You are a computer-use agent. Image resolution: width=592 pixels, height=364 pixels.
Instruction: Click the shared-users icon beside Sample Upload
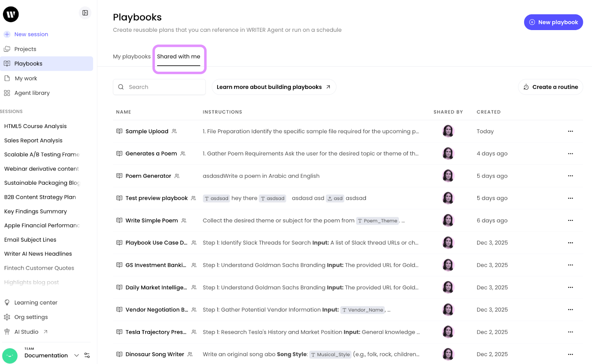tap(174, 131)
